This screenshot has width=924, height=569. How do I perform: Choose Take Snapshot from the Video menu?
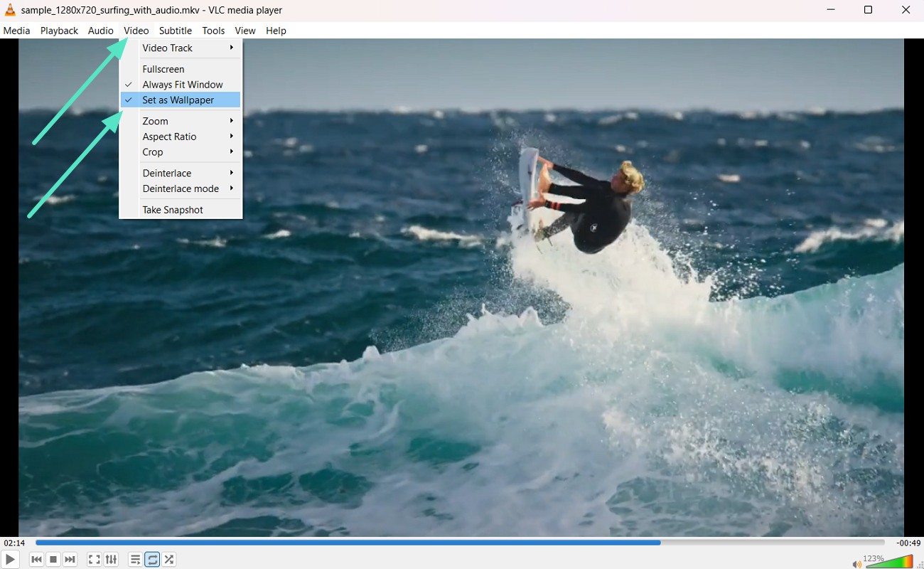point(173,210)
